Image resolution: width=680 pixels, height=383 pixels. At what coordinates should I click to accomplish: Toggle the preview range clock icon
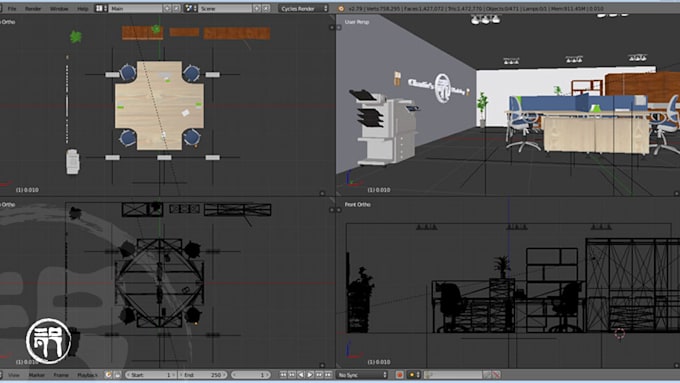point(108,375)
